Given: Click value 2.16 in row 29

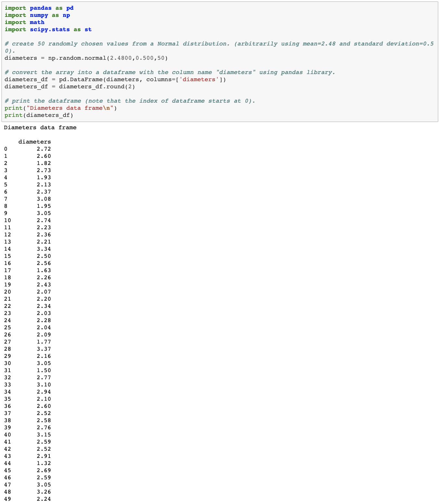Looking at the screenshot, I should (x=44, y=356).
